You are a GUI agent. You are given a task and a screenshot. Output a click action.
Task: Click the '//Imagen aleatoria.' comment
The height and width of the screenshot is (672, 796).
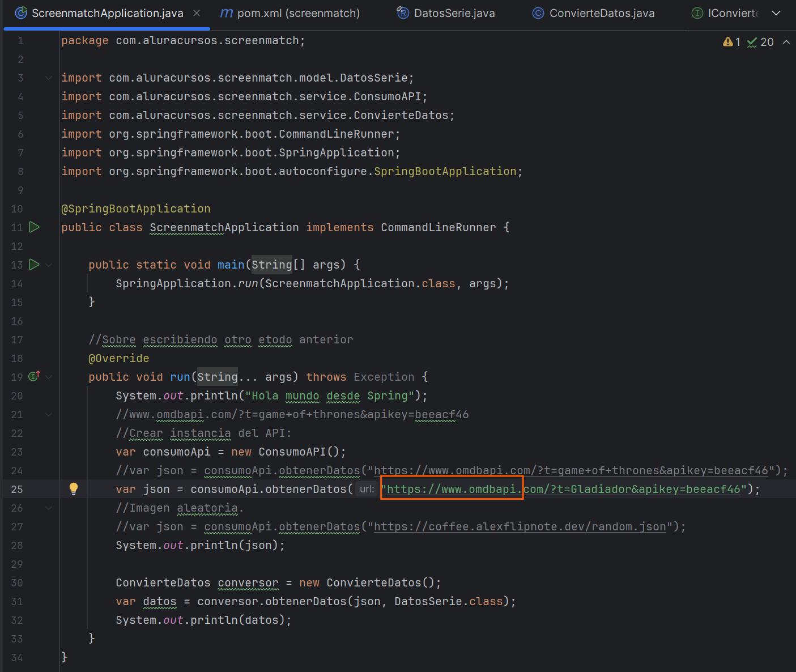click(x=180, y=508)
